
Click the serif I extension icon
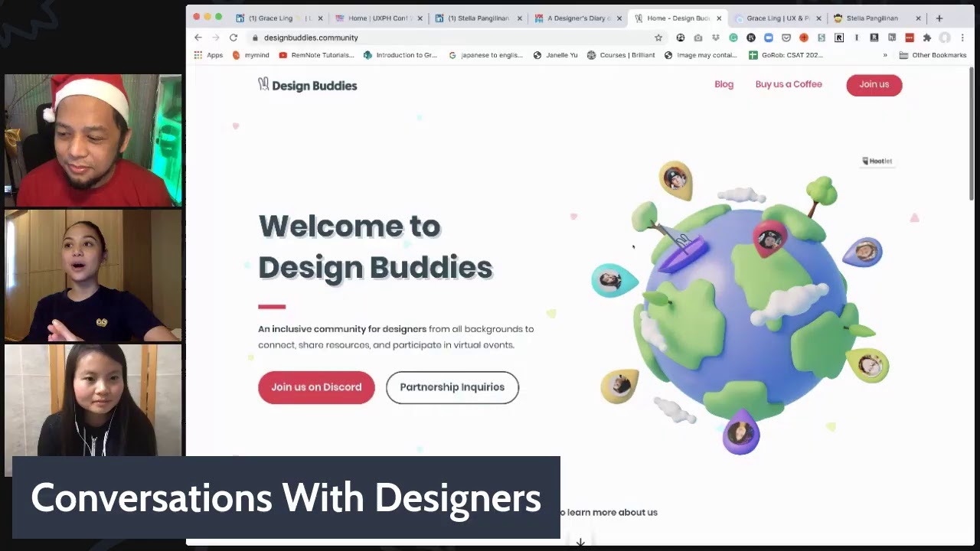click(857, 37)
